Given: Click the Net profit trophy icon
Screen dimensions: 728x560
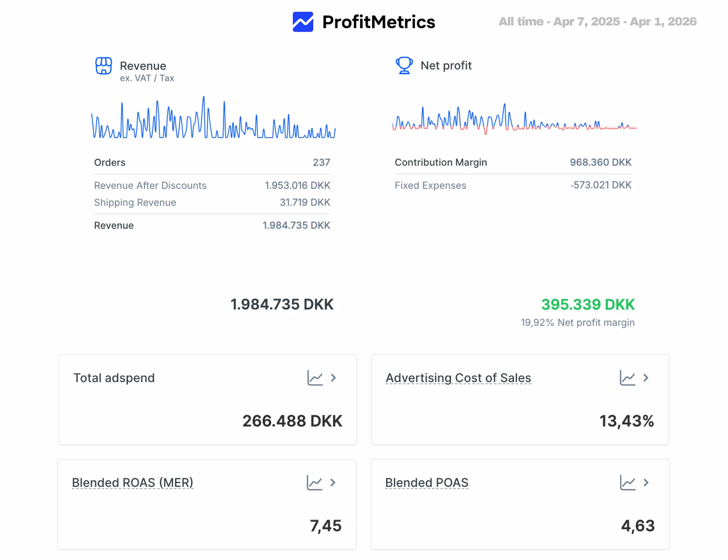Looking at the screenshot, I should [x=404, y=65].
